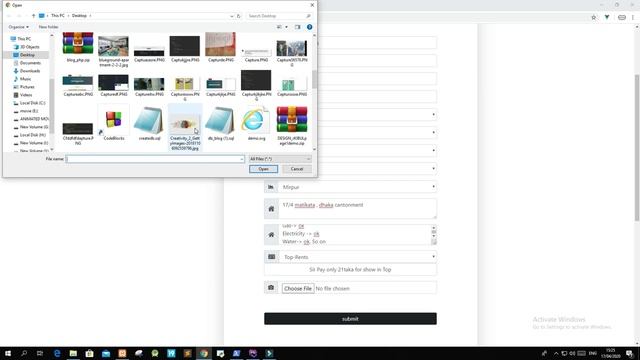Open the Organize menu

coord(18,27)
